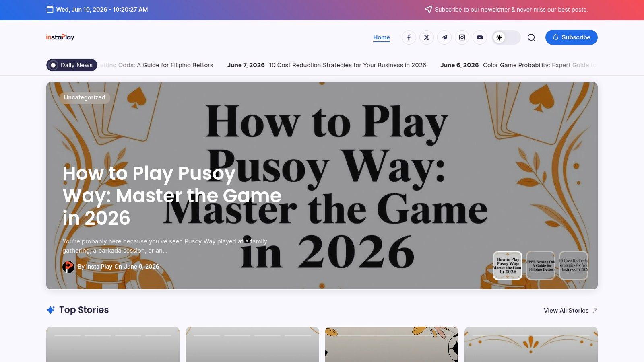Screen dimensions: 644x362
Task: Click the June 7, 2026 ticker date
Action: pos(246,65)
